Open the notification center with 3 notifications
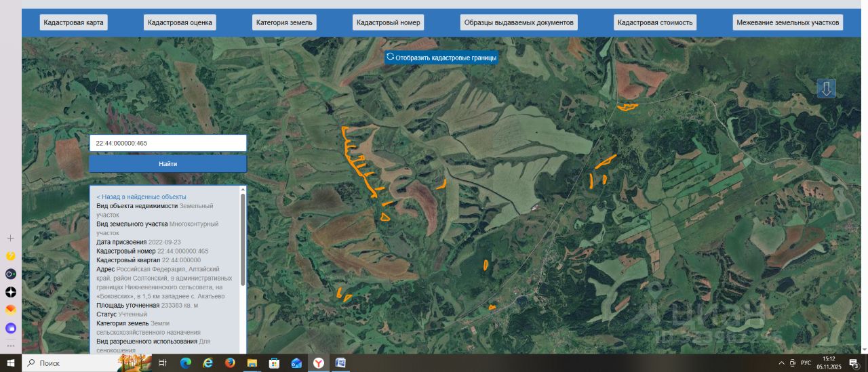Image resolution: width=868 pixels, height=372 pixels. (854, 363)
